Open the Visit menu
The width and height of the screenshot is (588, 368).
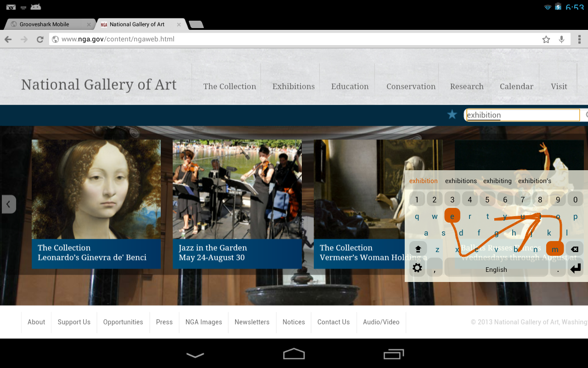pyautogui.click(x=559, y=86)
